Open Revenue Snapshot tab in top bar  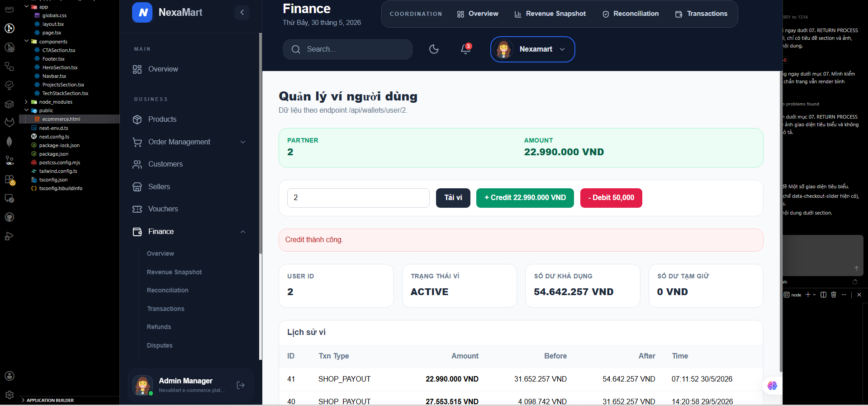[x=550, y=14]
